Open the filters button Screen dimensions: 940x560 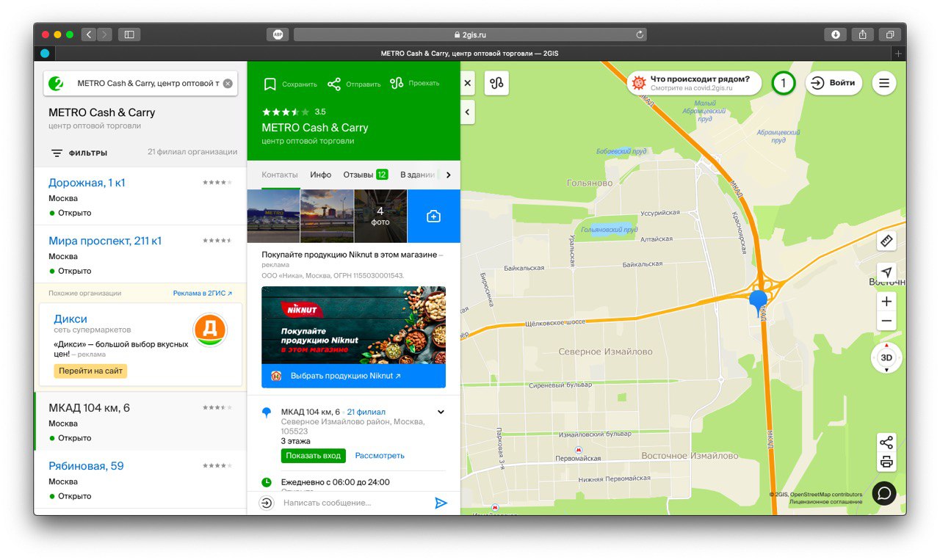(79, 153)
